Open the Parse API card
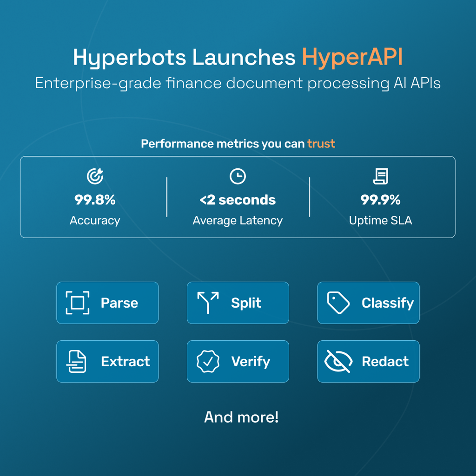Image resolution: width=476 pixels, height=476 pixels. pyautogui.click(x=107, y=303)
